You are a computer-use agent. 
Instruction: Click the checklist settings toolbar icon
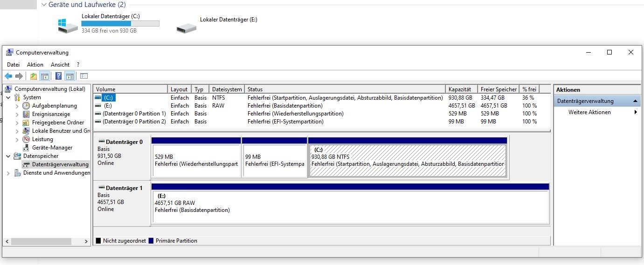click(x=84, y=76)
